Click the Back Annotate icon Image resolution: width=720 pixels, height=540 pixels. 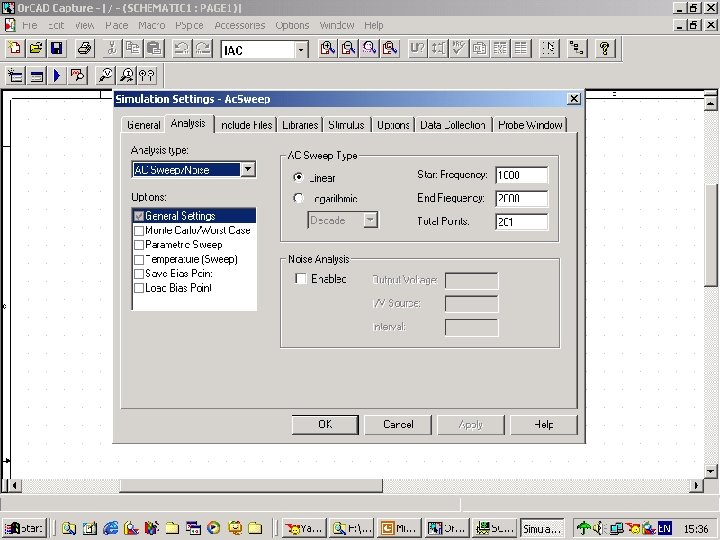(x=439, y=48)
